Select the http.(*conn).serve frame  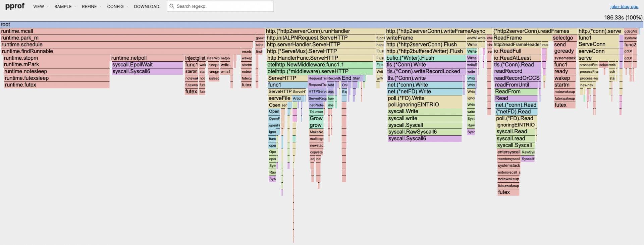click(x=600, y=31)
